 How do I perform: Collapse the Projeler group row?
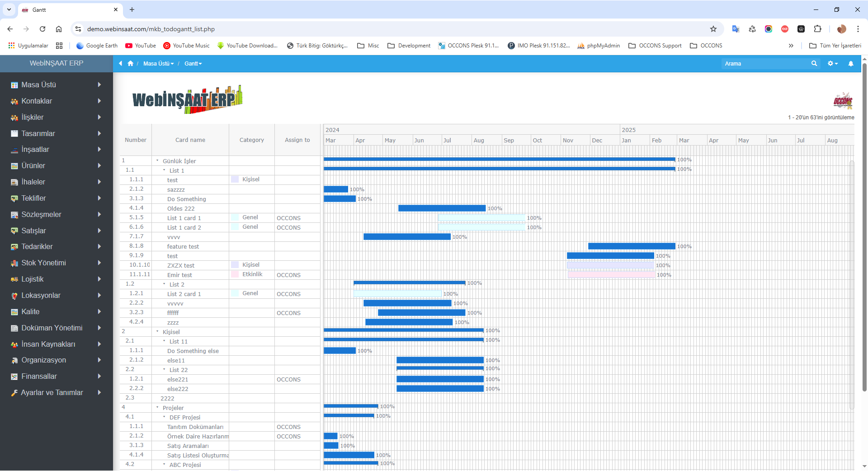click(x=157, y=408)
